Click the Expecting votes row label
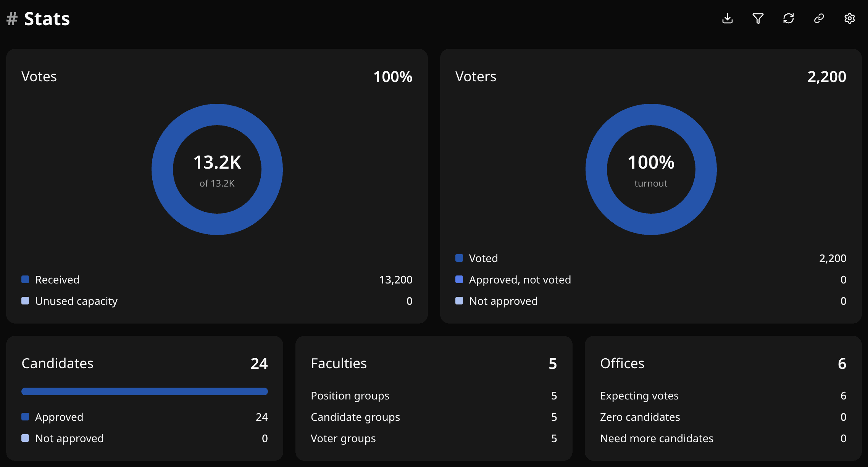The height and width of the screenshot is (467, 868). 639,396
